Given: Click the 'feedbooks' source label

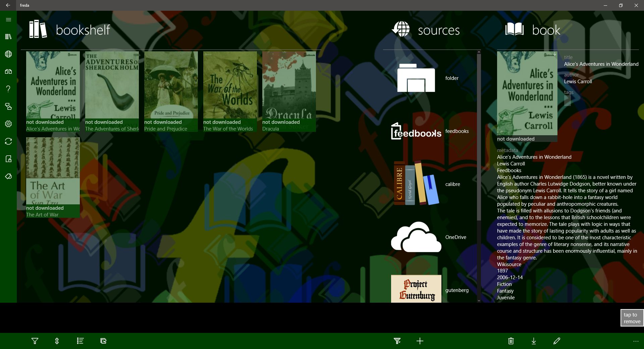Looking at the screenshot, I should point(457,131).
